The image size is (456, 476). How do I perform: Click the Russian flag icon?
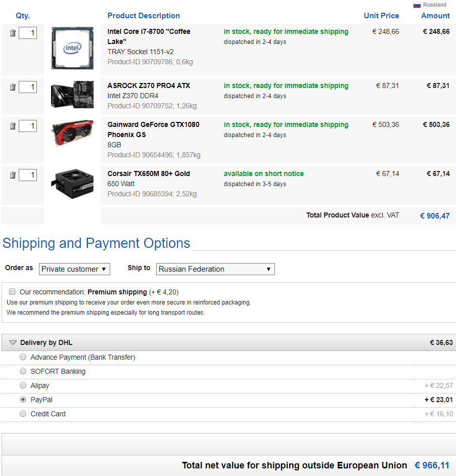click(417, 5)
